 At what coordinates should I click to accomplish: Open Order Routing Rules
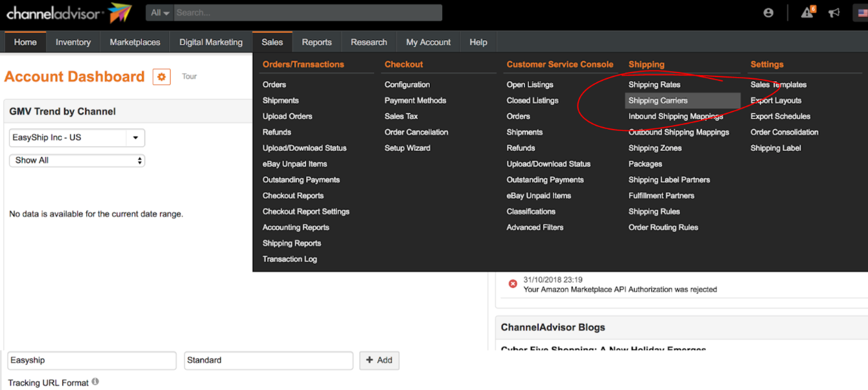(663, 227)
